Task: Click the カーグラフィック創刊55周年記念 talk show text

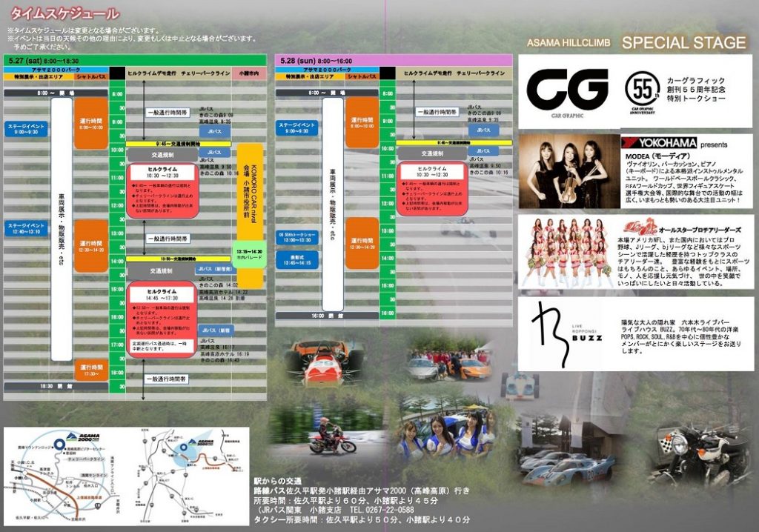Action: (x=695, y=89)
